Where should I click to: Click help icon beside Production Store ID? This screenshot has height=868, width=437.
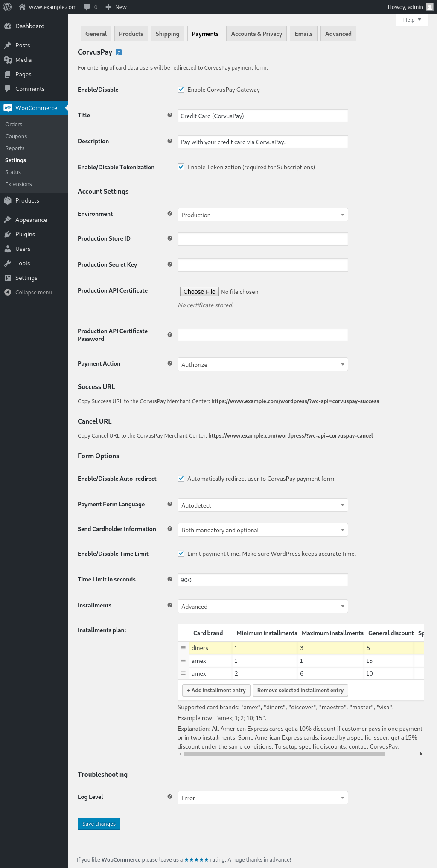(170, 238)
